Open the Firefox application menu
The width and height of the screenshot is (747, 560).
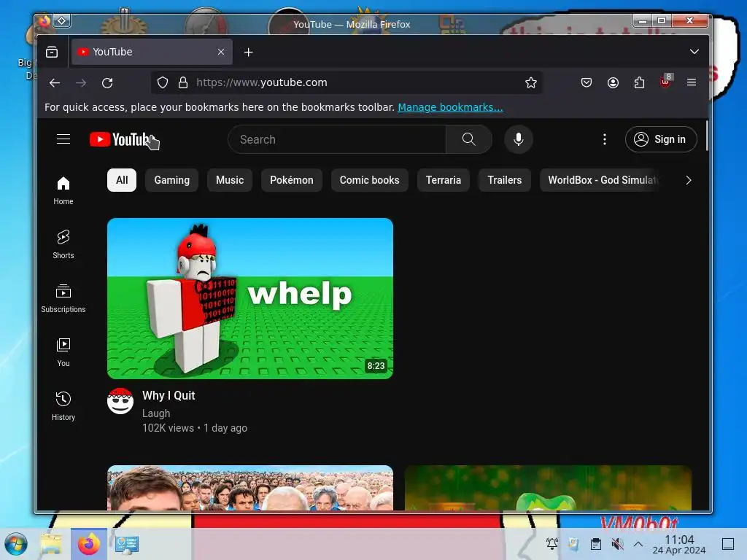(692, 82)
